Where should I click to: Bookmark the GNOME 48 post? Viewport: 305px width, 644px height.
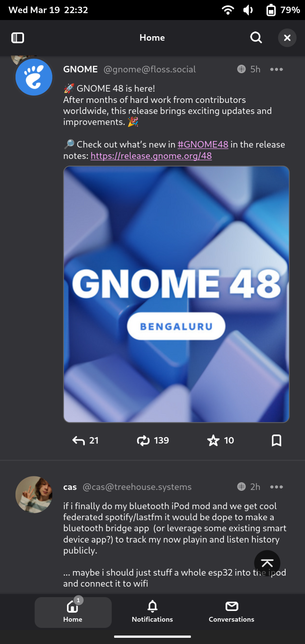[276, 440]
